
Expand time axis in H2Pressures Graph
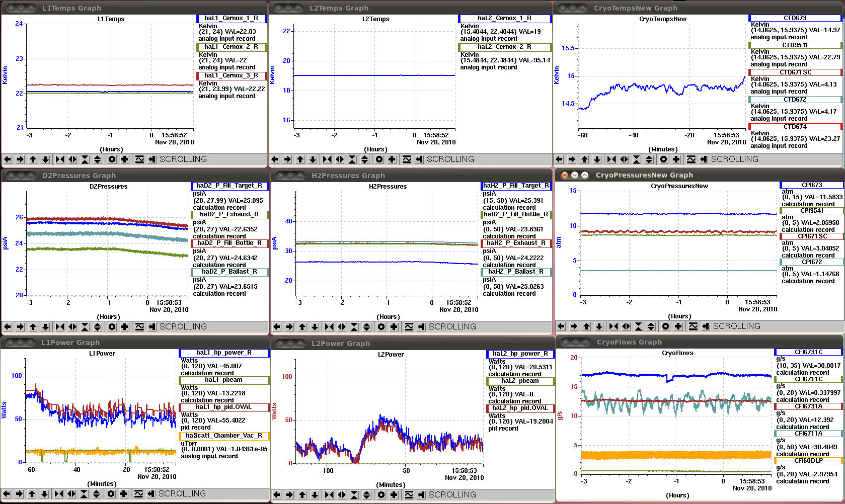[342, 327]
